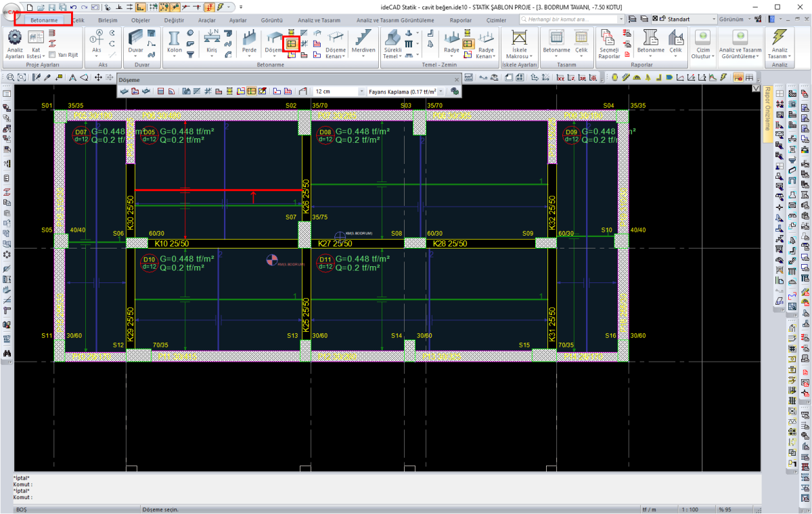Switch to the Çelik ribbon tab
This screenshot has width=812, height=514.
click(78, 20)
